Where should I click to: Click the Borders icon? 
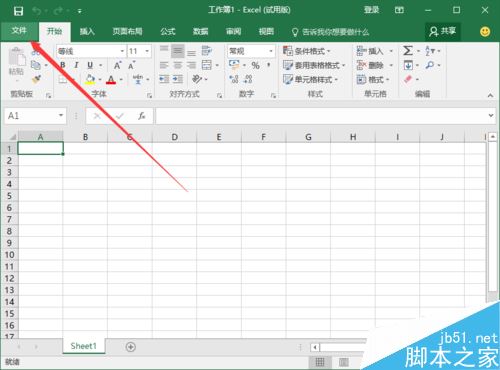point(63,79)
